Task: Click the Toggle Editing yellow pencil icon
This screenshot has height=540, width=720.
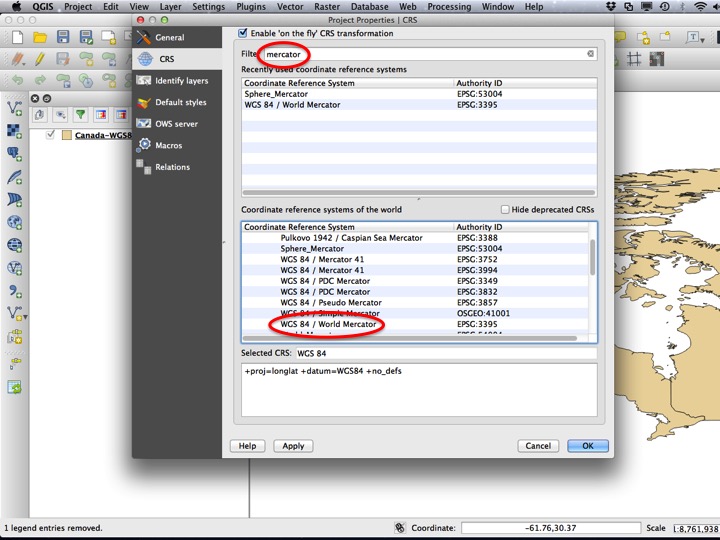Action: point(40,59)
